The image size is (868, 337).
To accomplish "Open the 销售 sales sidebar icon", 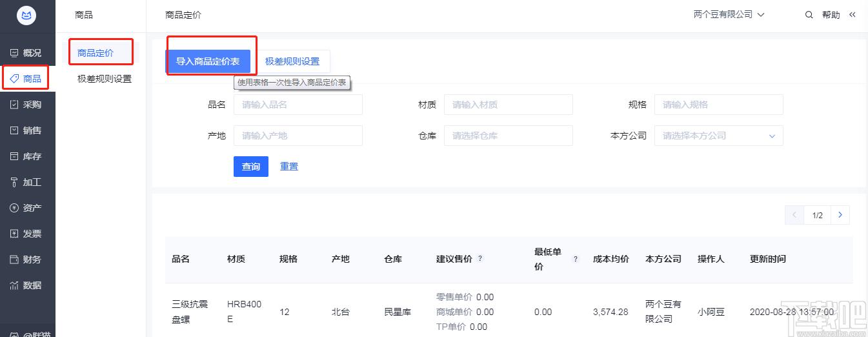I will (14, 130).
